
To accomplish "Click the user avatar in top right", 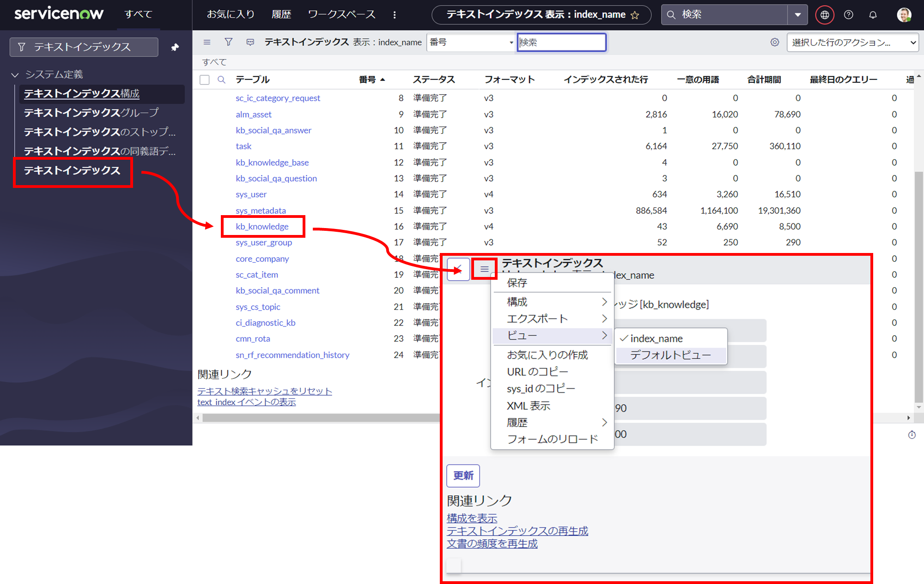I will click(904, 14).
